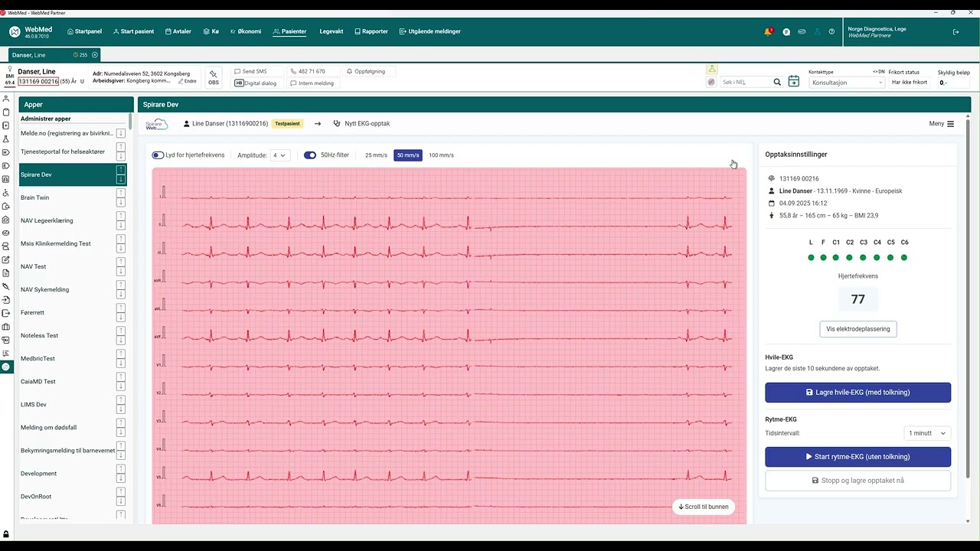Close the Danser, Line patient tab
Viewport: 980px width, 551px height.
pyautogui.click(x=95, y=55)
